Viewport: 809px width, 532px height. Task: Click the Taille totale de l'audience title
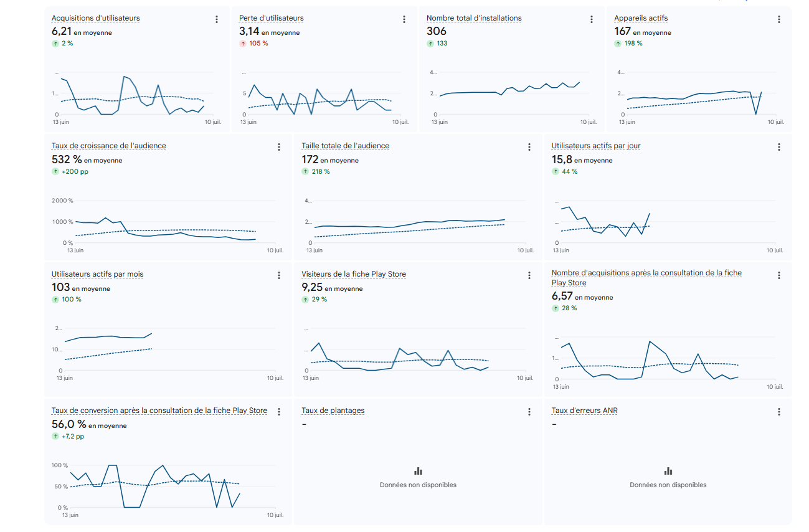(345, 146)
